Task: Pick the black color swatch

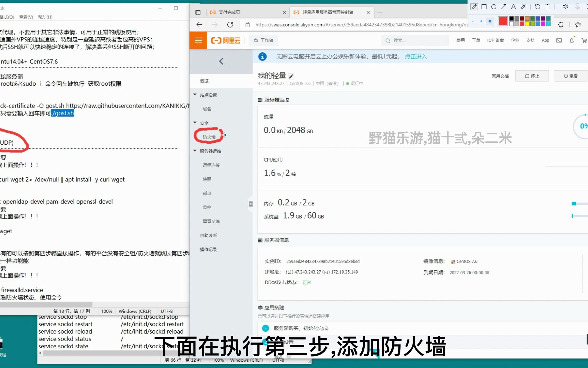Action: pos(511,18)
